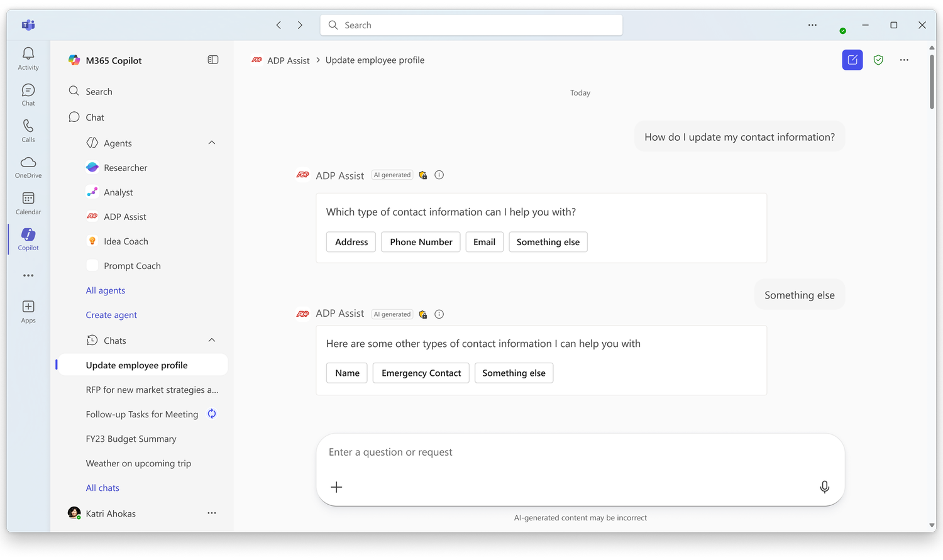Collapse the Chats section
The height and width of the screenshot is (560, 943).
pos(212,340)
